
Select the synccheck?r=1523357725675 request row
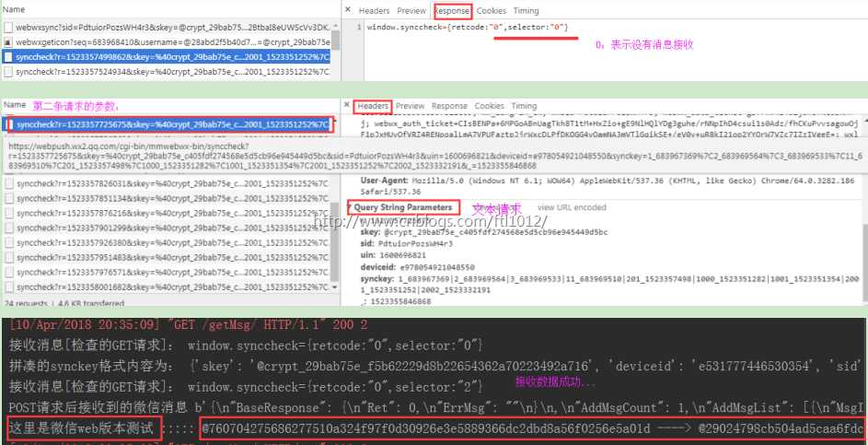[168, 124]
